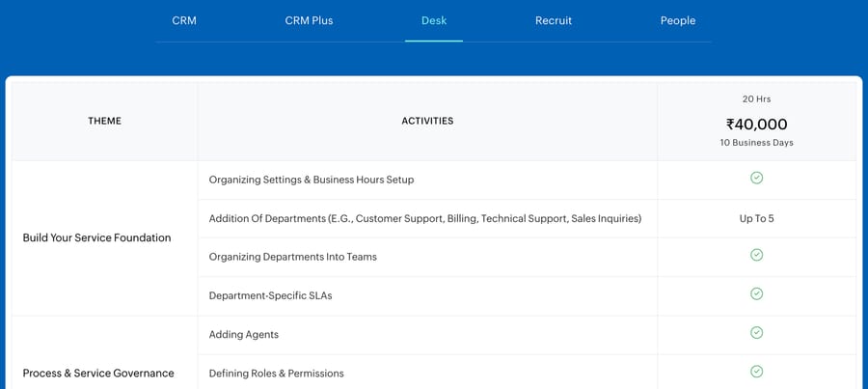Select the Desk tab

[x=434, y=21]
